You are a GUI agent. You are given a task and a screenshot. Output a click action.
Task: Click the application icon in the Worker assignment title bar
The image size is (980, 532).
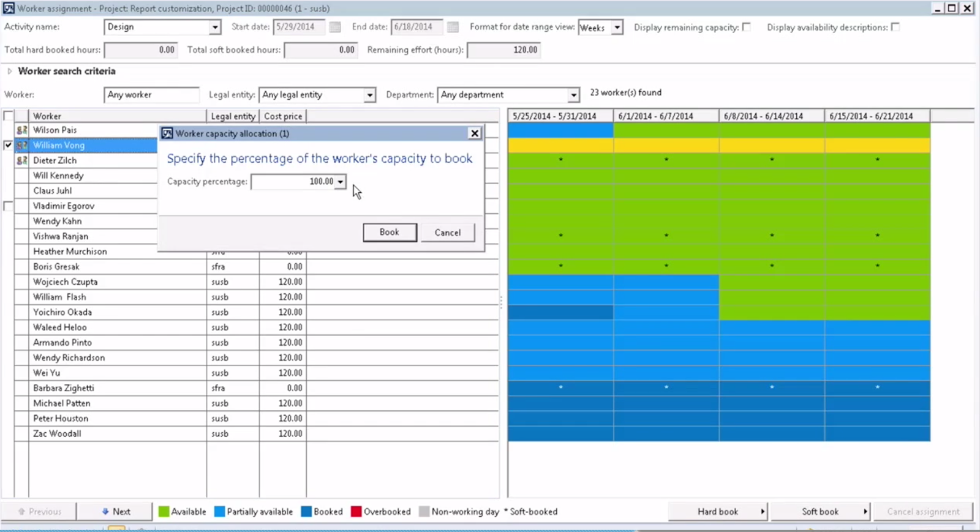9,9
